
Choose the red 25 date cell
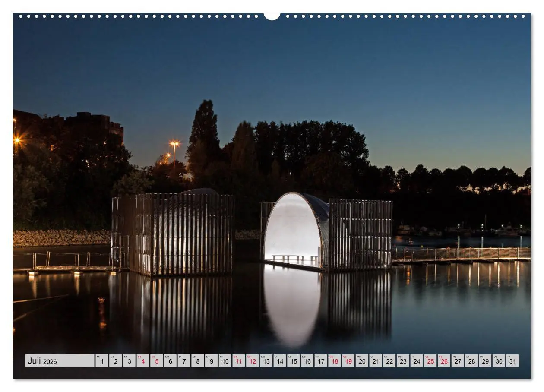430,361
